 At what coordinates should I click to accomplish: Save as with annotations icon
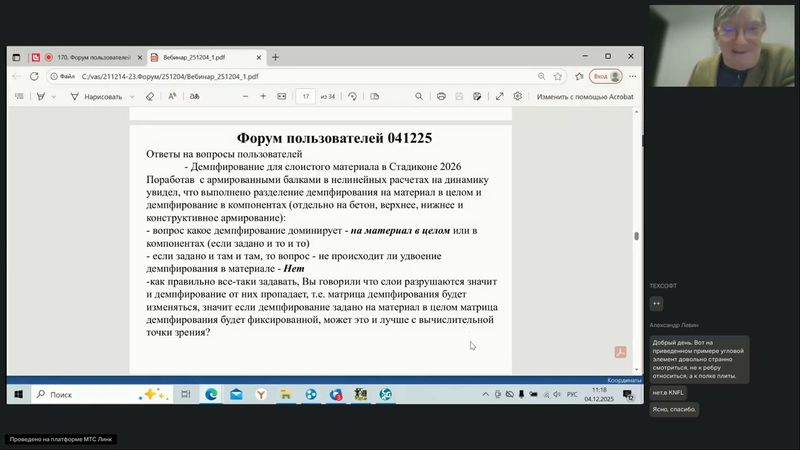(x=477, y=96)
